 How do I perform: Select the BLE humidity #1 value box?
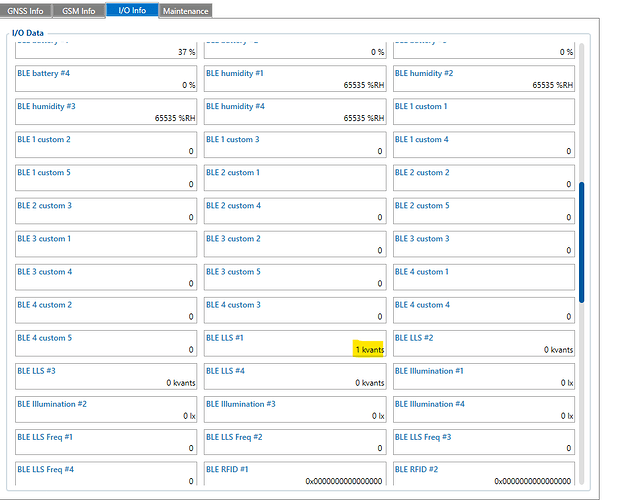[x=295, y=79]
